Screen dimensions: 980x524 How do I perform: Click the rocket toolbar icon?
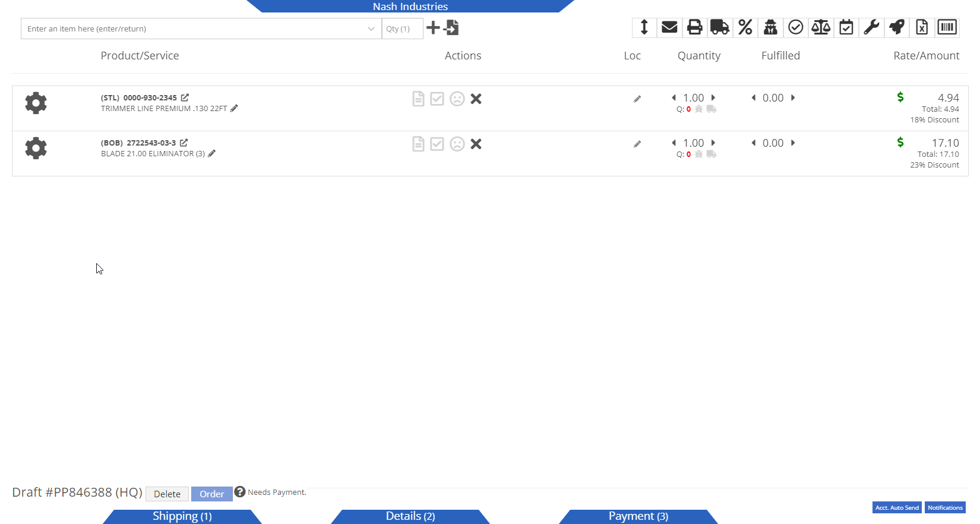click(x=897, y=27)
